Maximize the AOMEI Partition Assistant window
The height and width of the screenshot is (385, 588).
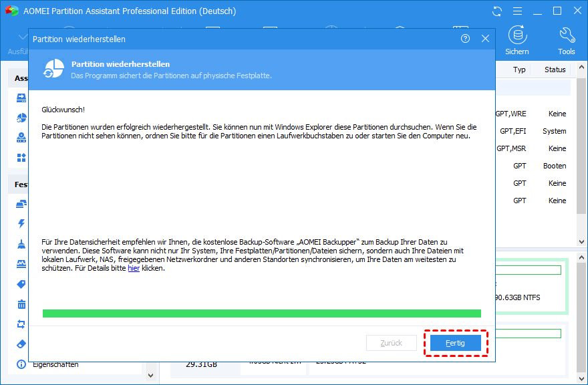557,11
